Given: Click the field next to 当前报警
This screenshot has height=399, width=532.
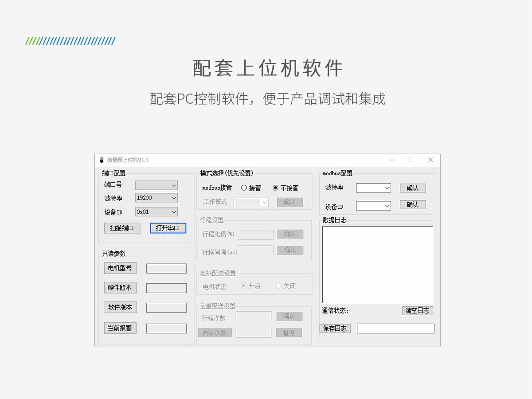Looking at the screenshot, I should point(167,329).
